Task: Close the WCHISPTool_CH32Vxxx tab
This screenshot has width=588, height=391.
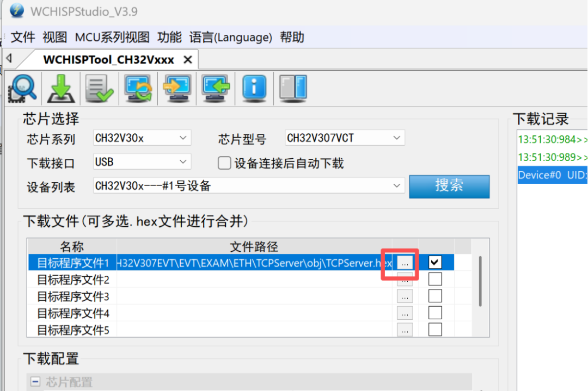Action: coord(188,60)
